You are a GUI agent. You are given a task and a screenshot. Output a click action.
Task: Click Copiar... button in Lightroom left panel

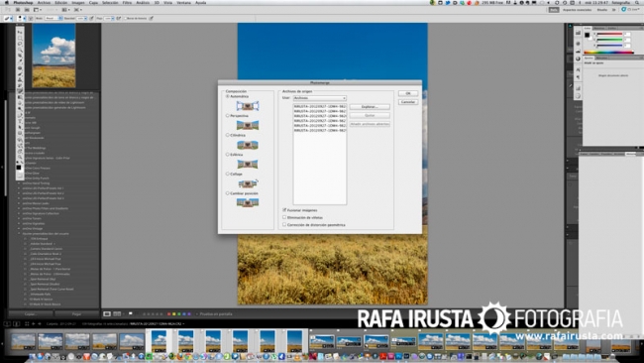(x=31, y=313)
